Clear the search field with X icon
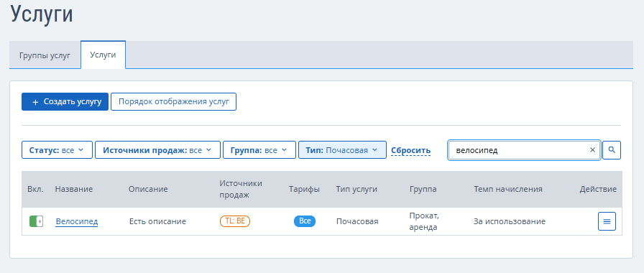Viewport: 644px width, 273px height. 592,150
